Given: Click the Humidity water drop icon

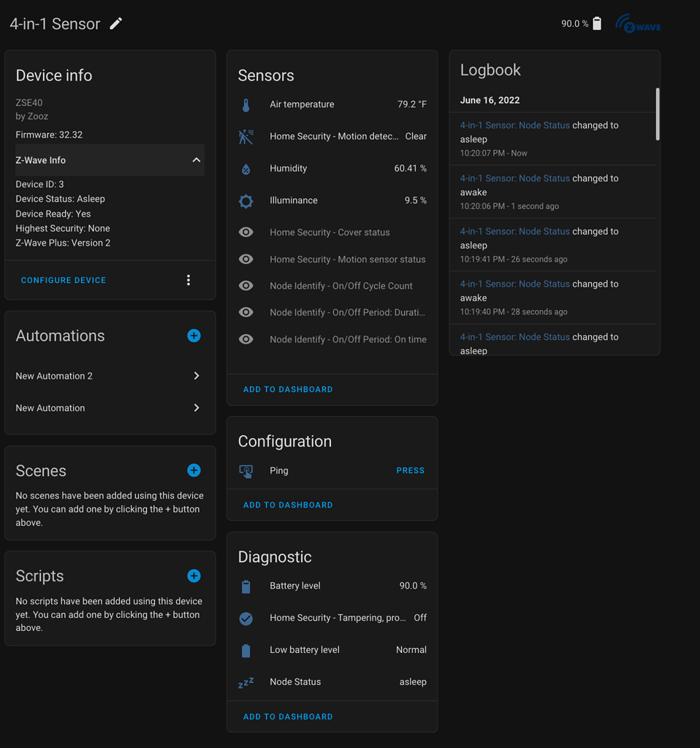Looking at the screenshot, I should (246, 169).
